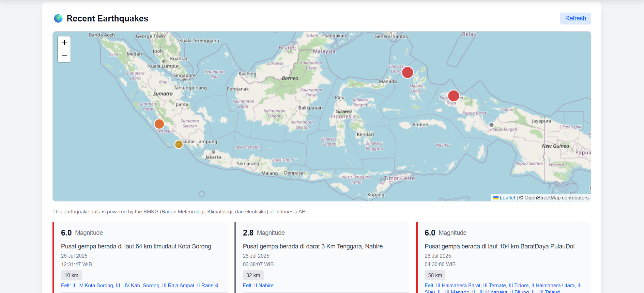Click the OpenStreetMap contributors attribution
This screenshot has width=644, height=293.
(x=556, y=198)
